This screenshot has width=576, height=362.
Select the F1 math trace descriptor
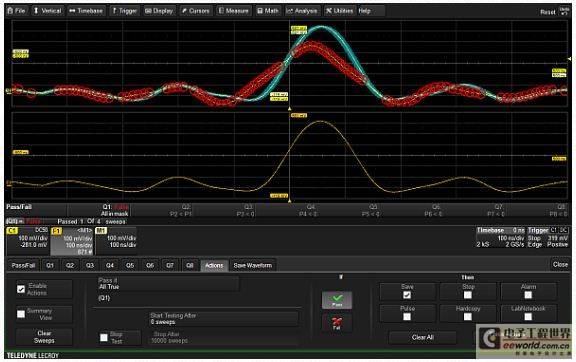click(x=72, y=241)
